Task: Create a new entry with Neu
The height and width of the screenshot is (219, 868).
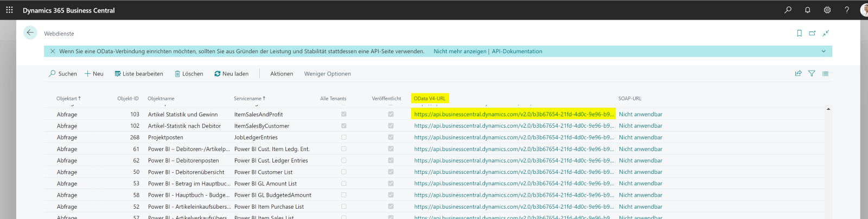Action: [94, 73]
